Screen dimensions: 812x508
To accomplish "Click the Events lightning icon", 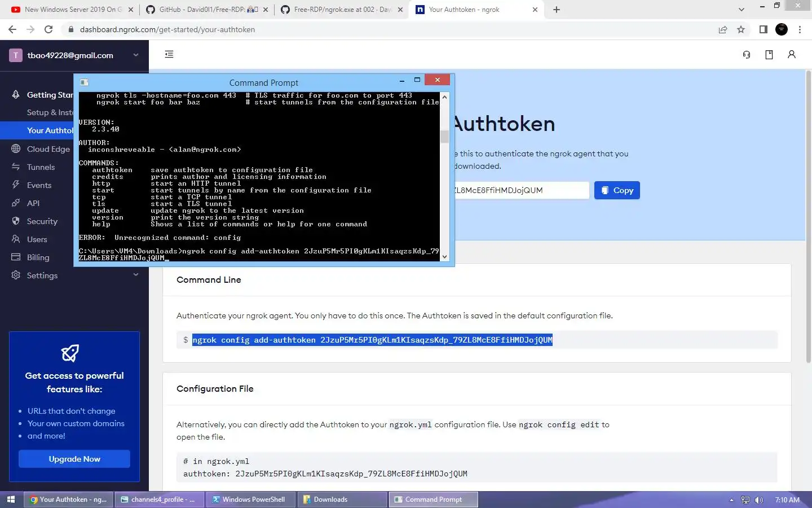I will pyautogui.click(x=16, y=185).
